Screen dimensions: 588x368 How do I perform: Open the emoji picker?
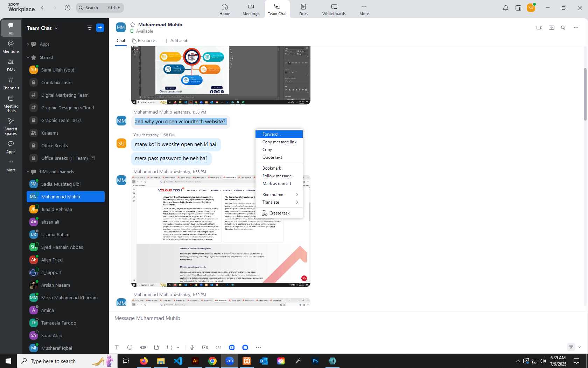[x=130, y=347]
